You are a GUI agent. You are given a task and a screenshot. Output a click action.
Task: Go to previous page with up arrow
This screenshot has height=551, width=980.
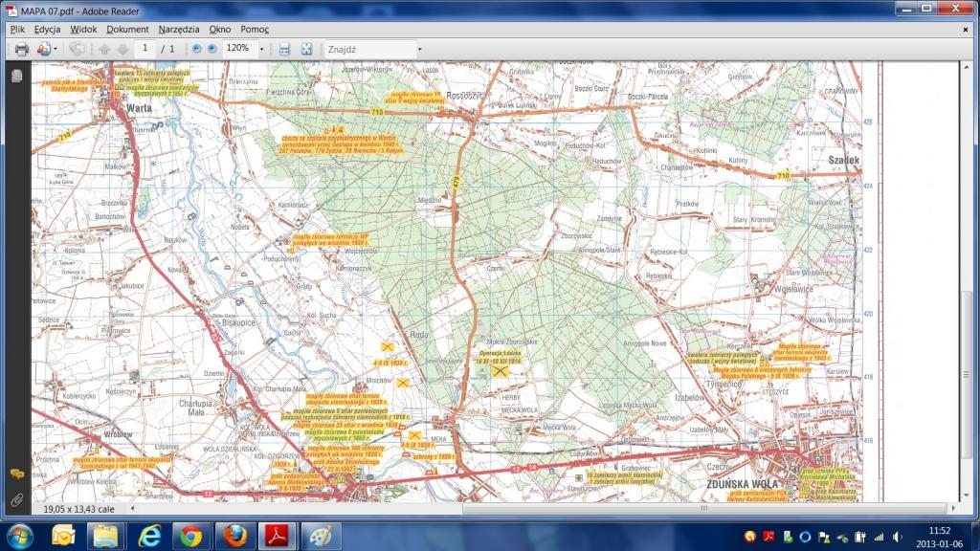click(104, 49)
